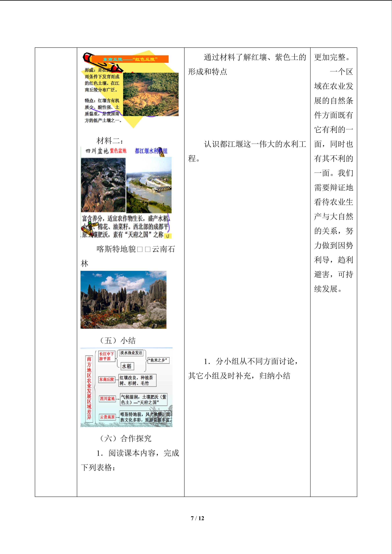
Task: Click the 四川盆地 label in summary diagram
Action: (x=107, y=399)
